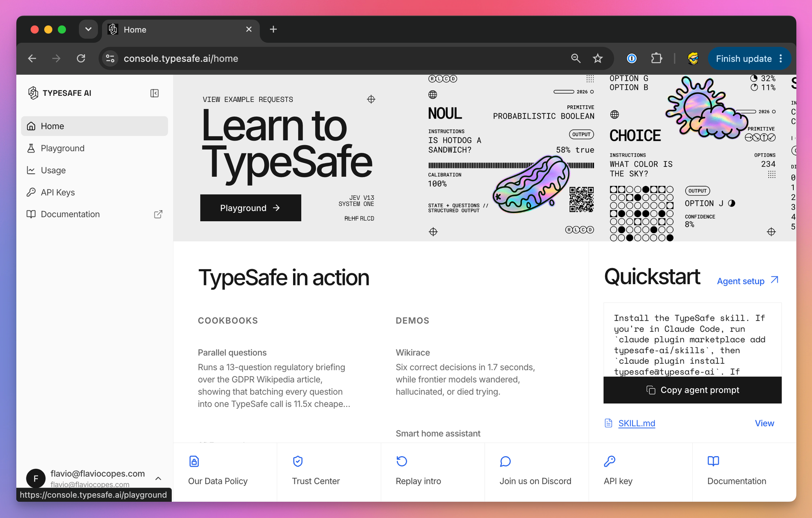Click the black Playground hero button

[251, 208]
